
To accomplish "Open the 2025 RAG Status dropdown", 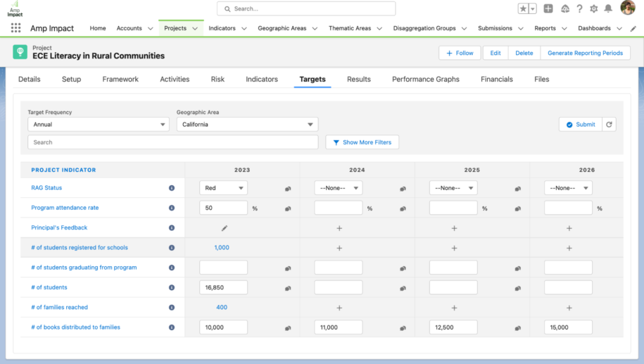I will pos(453,188).
